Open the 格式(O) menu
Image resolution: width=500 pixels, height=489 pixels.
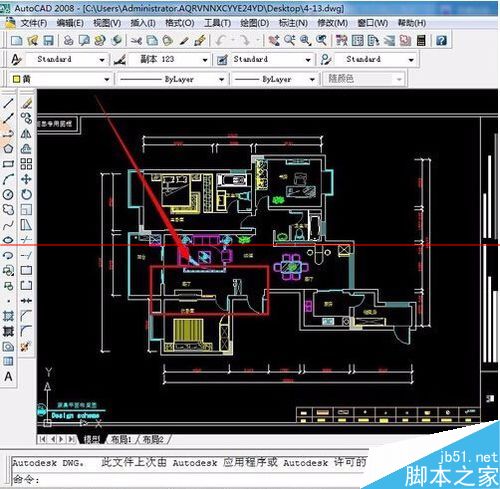[x=180, y=23]
